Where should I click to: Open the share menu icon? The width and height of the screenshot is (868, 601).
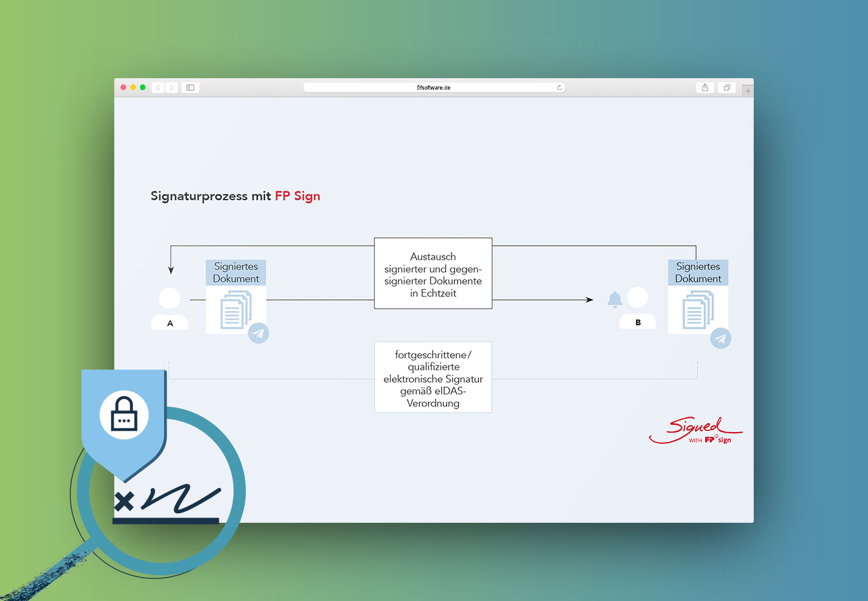[705, 88]
